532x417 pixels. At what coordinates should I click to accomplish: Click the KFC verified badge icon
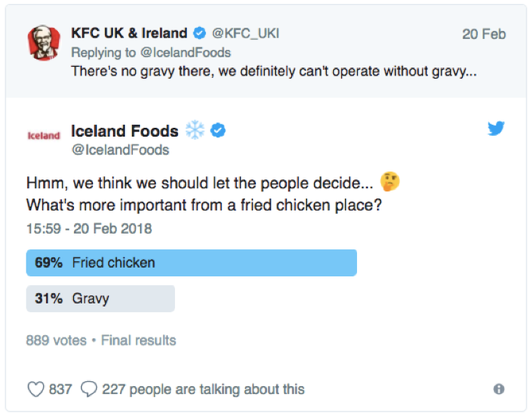199,33
